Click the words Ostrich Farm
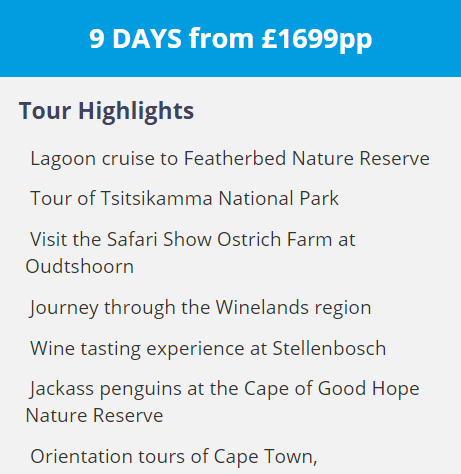The height and width of the screenshot is (474, 461). click(275, 239)
